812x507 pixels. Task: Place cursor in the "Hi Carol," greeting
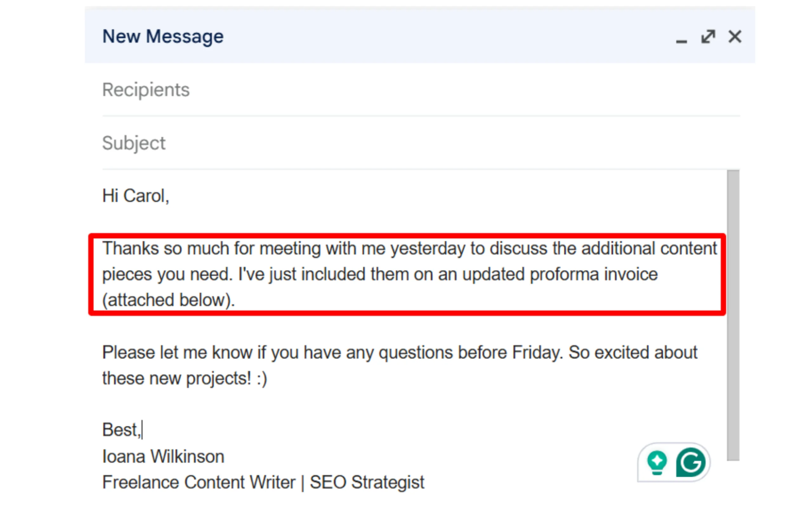coord(135,196)
